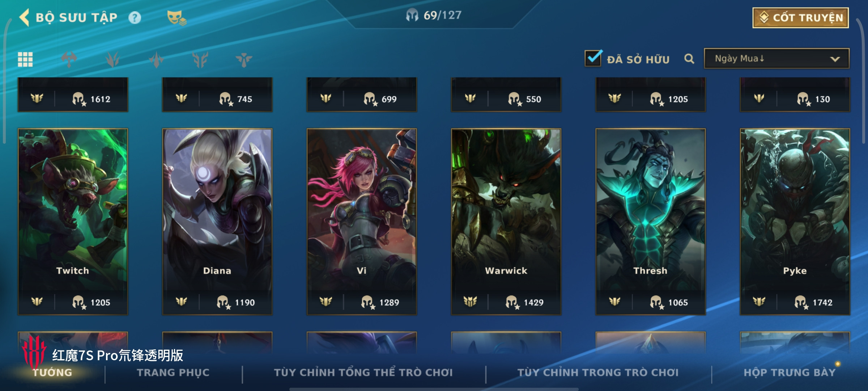The height and width of the screenshot is (391, 868).
Task: Go back from Bộ Sưu Tập screen
Action: pos(24,17)
